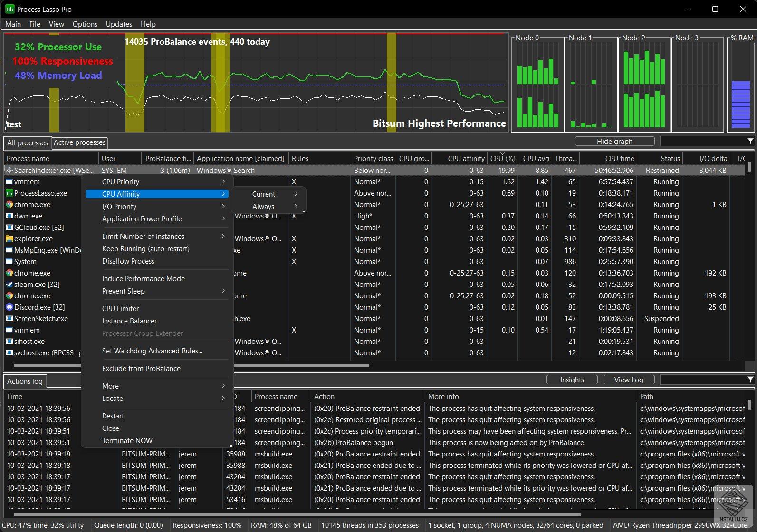Switch to the Active processes tab
This screenshot has width=757, height=532.
coord(79,142)
